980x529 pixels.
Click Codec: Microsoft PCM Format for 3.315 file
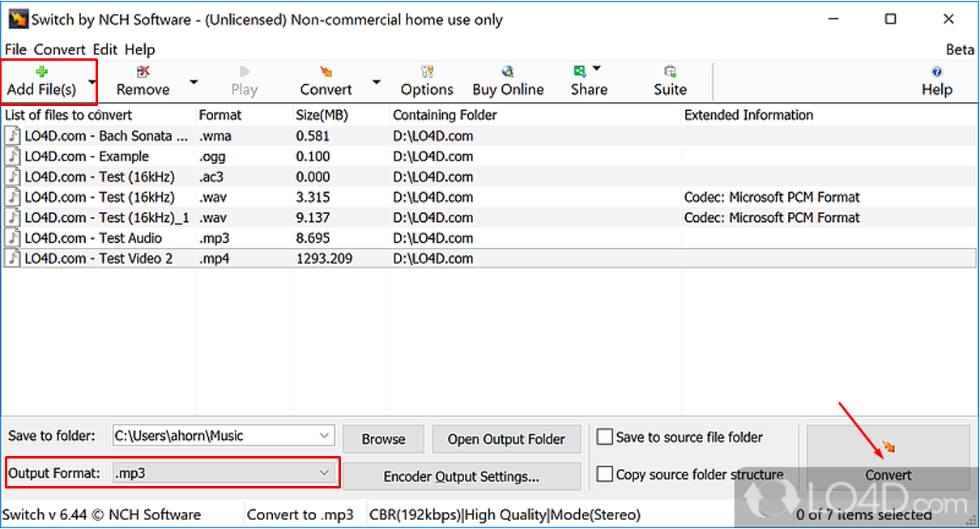(x=772, y=197)
